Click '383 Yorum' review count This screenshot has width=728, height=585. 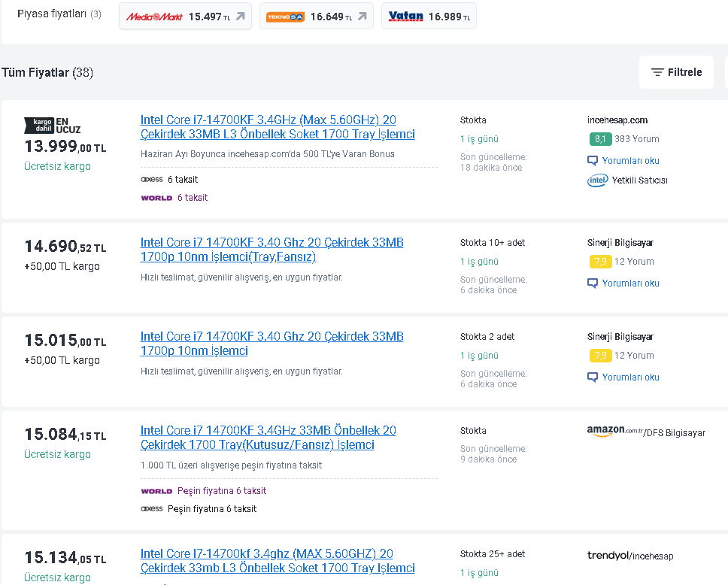[x=636, y=139]
